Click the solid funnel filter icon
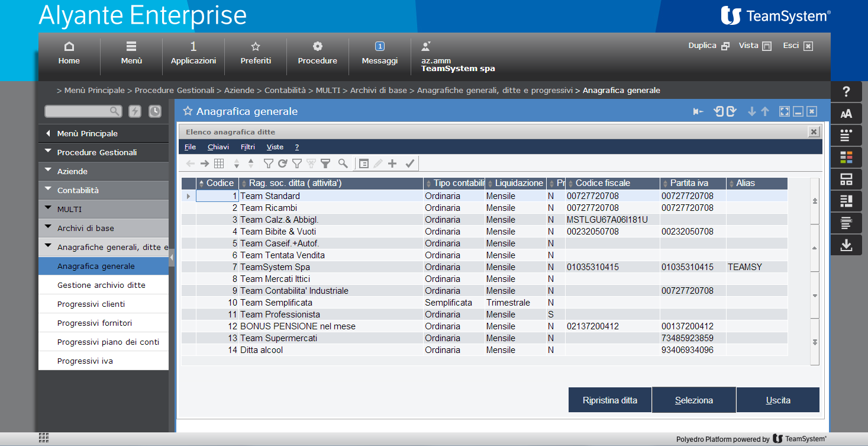The width and height of the screenshot is (868, 446). pyautogui.click(x=325, y=163)
